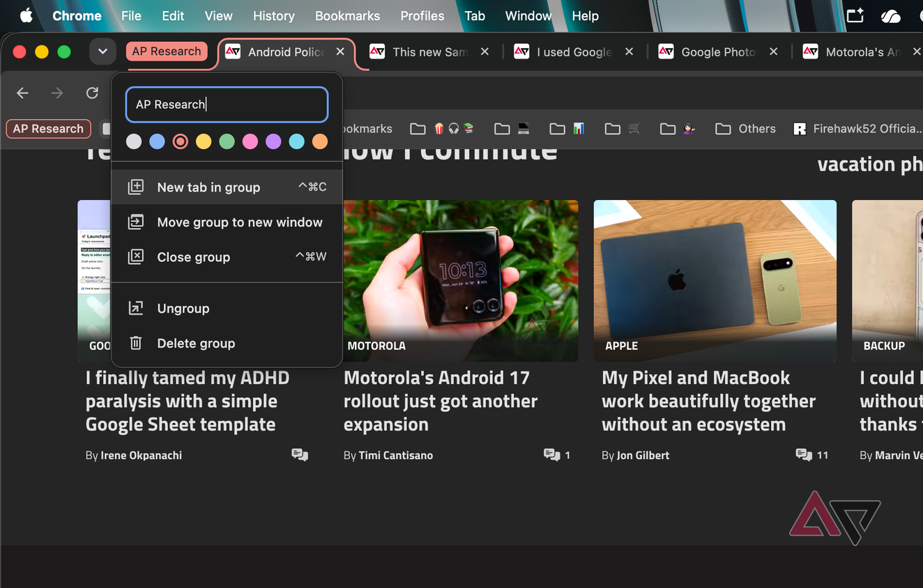Open the Profiles menu
The height and width of the screenshot is (588, 923).
(x=422, y=15)
